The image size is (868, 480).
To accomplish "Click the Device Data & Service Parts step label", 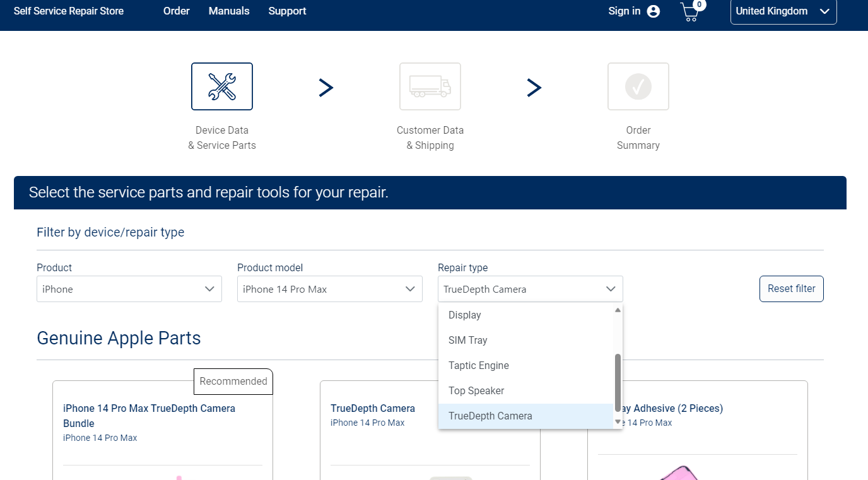I will pyautogui.click(x=222, y=138).
